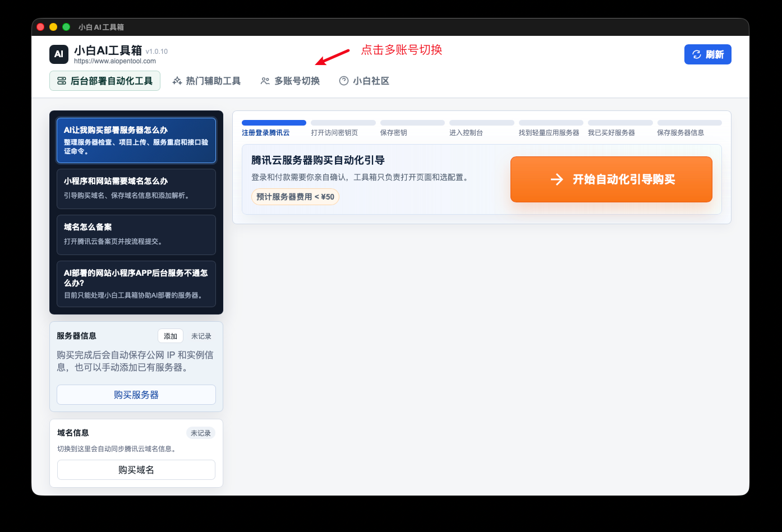Click the 域名信息 panel title
Viewport: 782px width, 532px height.
tap(73, 433)
